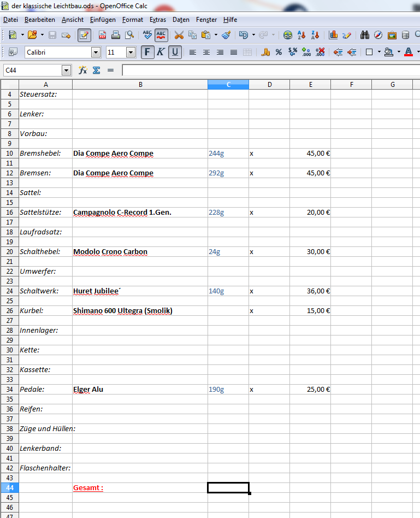This screenshot has height=518, width=420.
Task: Align text right
Action: tap(220, 52)
